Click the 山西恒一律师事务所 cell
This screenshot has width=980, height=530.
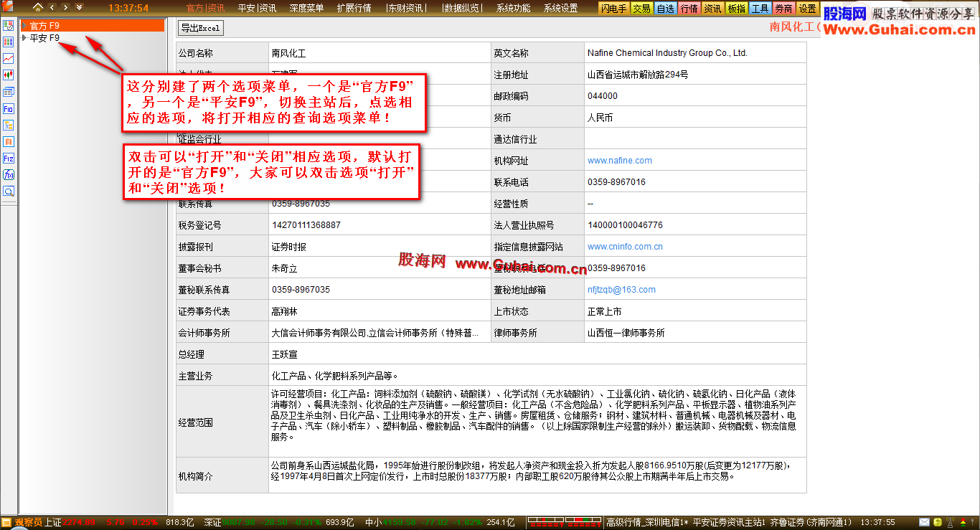695,333
